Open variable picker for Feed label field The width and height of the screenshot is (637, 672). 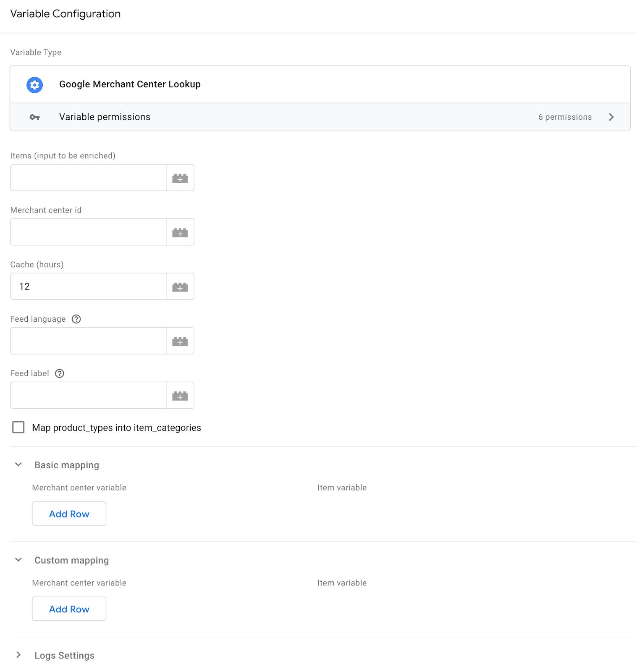point(180,395)
